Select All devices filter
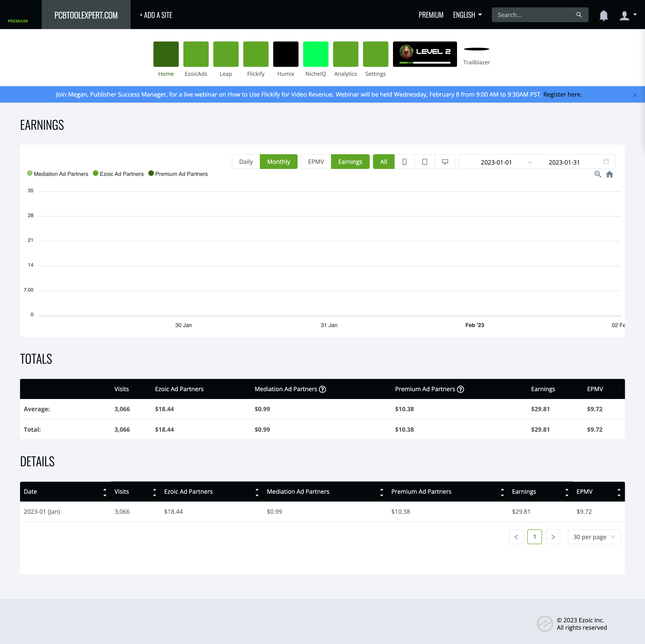The height and width of the screenshot is (644, 645). 384,162
